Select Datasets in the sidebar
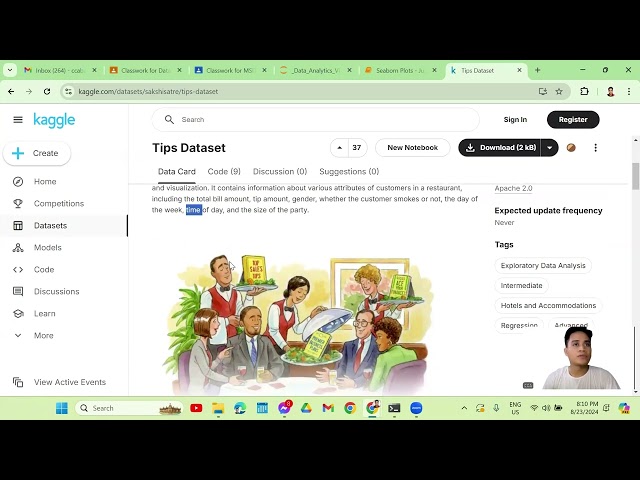The width and height of the screenshot is (640, 480). [x=50, y=226]
